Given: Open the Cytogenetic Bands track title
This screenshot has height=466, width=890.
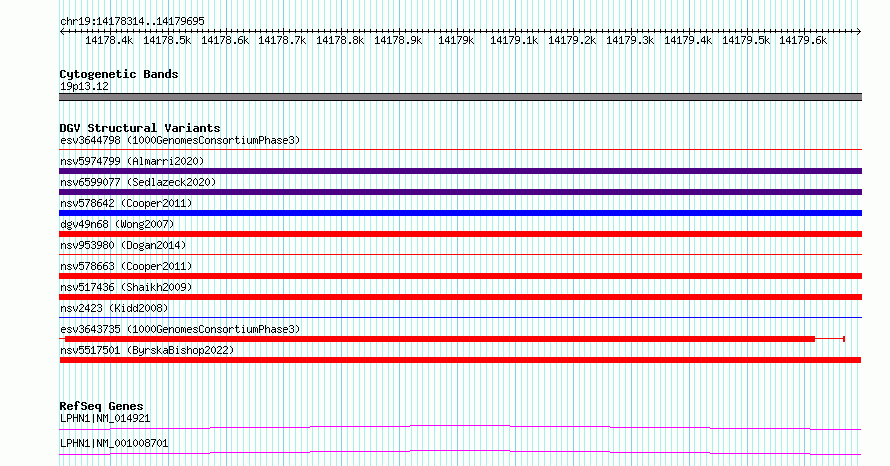Looking at the screenshot, I should coord(119,74).
